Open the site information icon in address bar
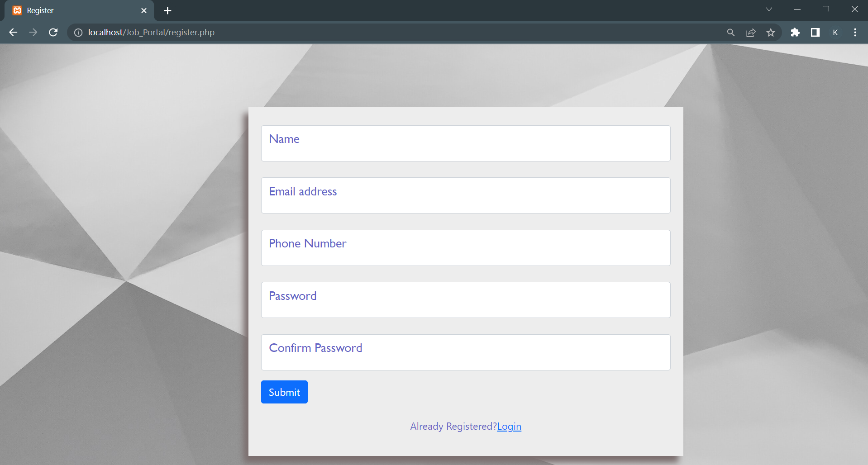This screenshot has height=465, width=868. click(78, 32)
